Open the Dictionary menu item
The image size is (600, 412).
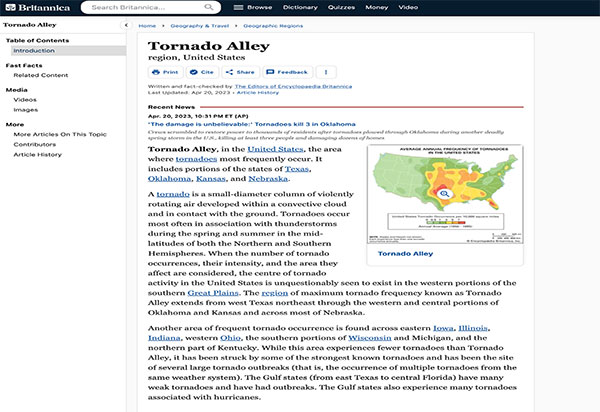coord(300,7)
